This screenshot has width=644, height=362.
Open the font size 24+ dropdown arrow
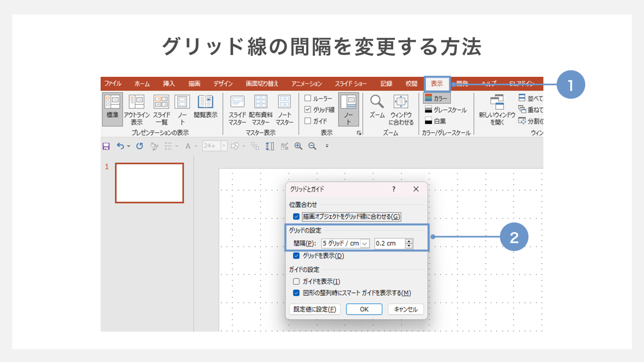click(224, 146)
